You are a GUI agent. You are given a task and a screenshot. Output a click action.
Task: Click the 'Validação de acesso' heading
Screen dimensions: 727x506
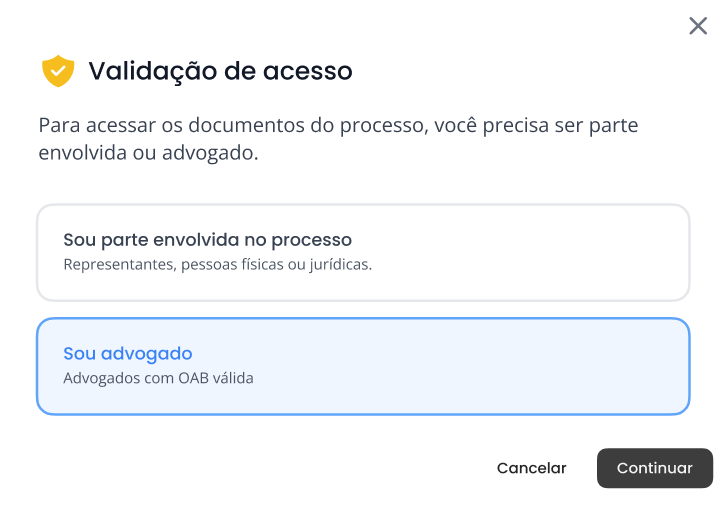coord(221,71)
